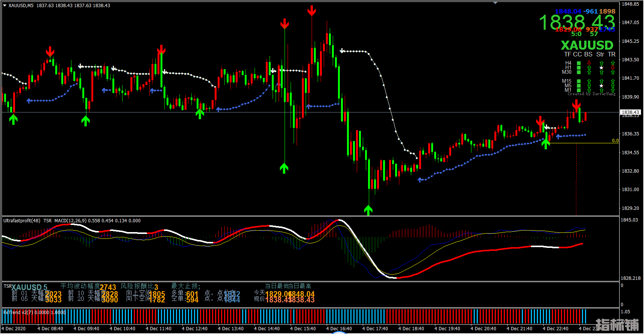This screenshot has height=334, width=644.
Task: Click the Created by ServerVang text
Action: point(591,94)
